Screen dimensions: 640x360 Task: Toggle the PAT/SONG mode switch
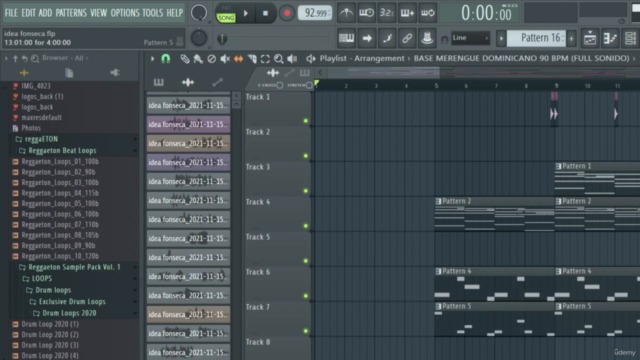click(226, 13)
